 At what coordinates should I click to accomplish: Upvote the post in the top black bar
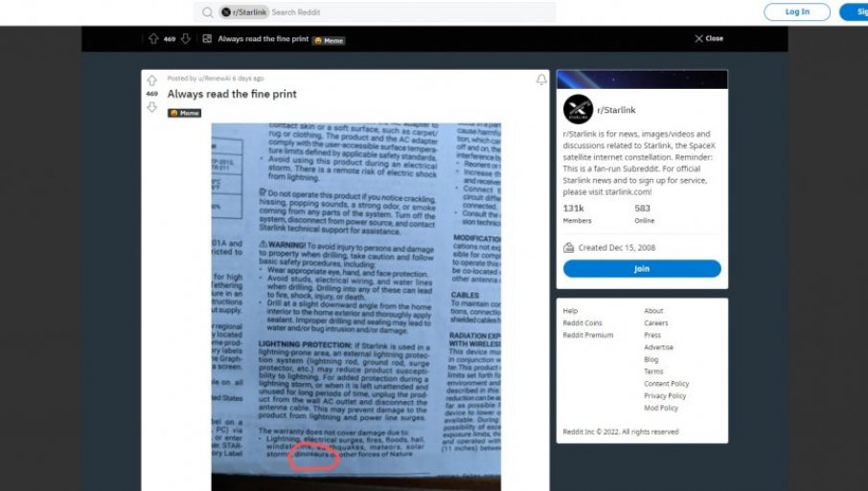pos(153,38)
